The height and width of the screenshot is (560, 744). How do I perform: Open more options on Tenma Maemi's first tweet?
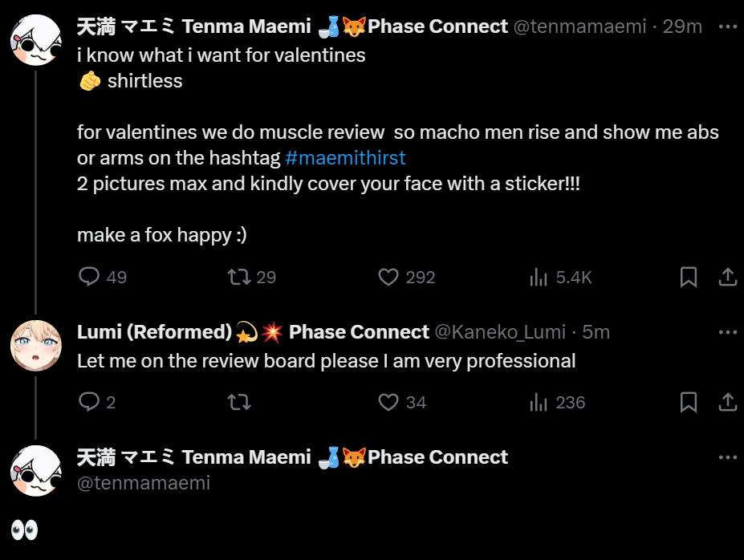tap(727, 26)
